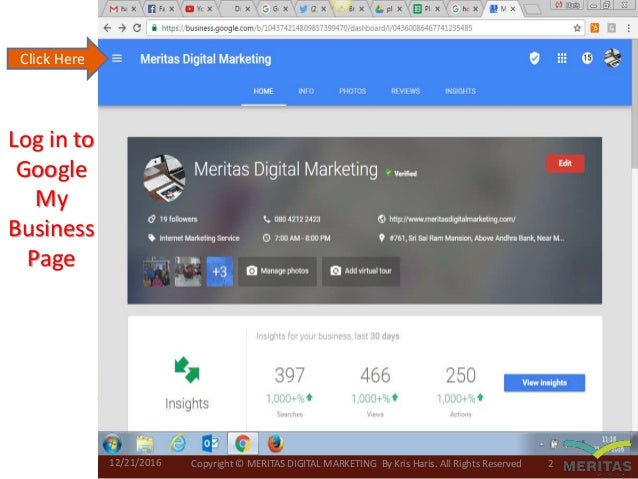Open a new browser tab
Viewport: 638px width, 479px height.
(532, 9)
